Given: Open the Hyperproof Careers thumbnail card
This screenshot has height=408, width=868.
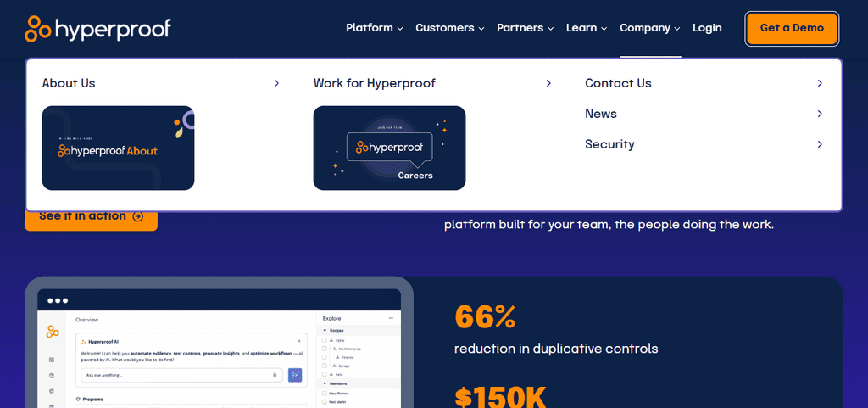Looking at the screenshot, I should coord(389,148).
